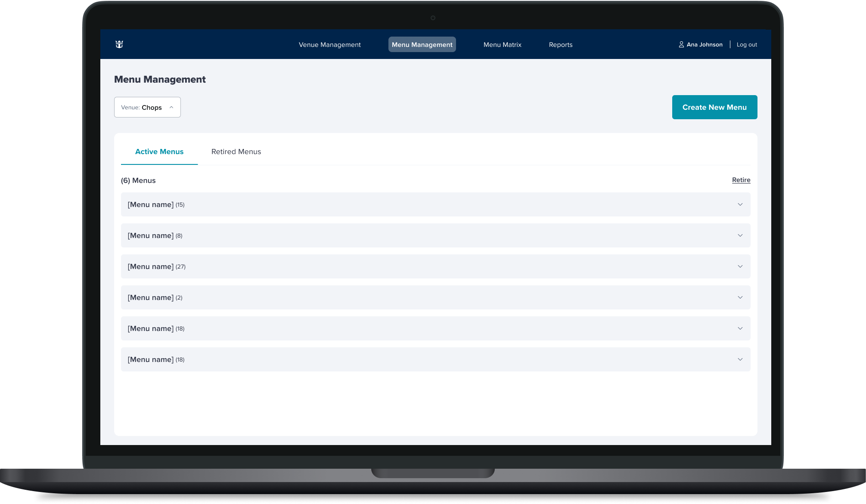Expand the menu row with (2) items
This screenshot has height=504, width=866.
click(740, 297)
